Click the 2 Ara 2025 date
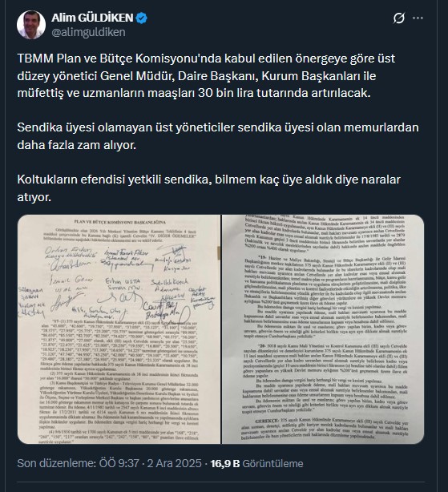448x492 pixels. pyautogui.click(x=174, y=463)
